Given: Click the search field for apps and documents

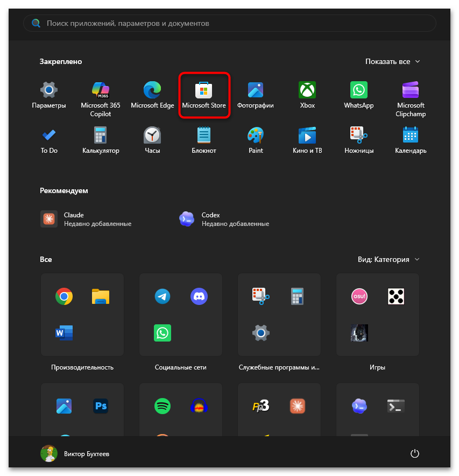Looking at the screenshot, I should click(x=230, y=23).
